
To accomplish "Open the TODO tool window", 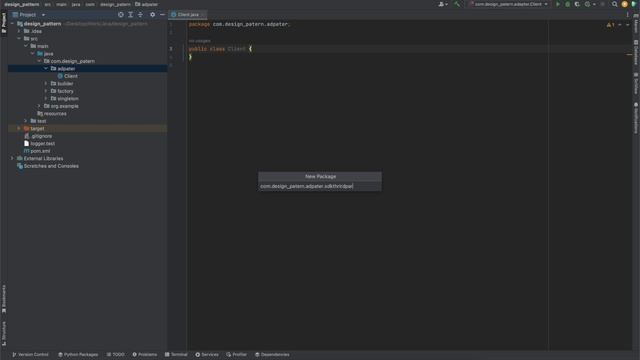I will click(x=116, y=354).
